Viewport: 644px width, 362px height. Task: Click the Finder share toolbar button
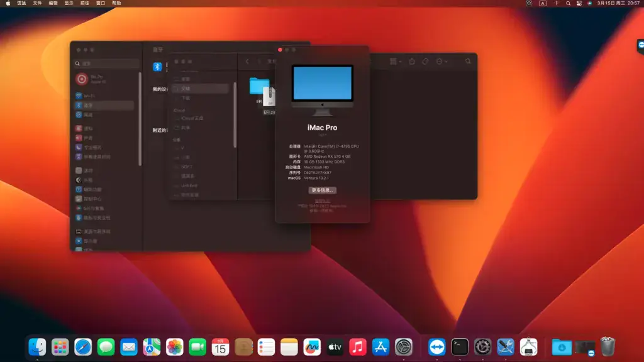point(412,62)
